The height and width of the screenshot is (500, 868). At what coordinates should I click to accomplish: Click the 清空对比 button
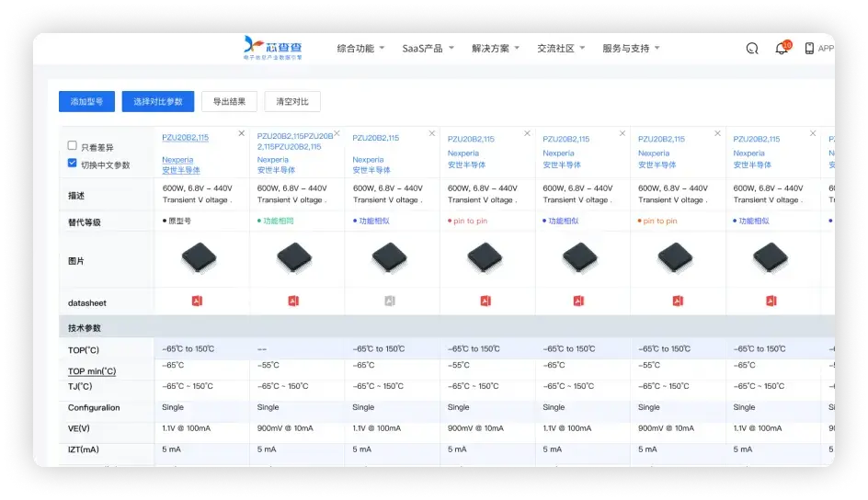click(292, 102)
